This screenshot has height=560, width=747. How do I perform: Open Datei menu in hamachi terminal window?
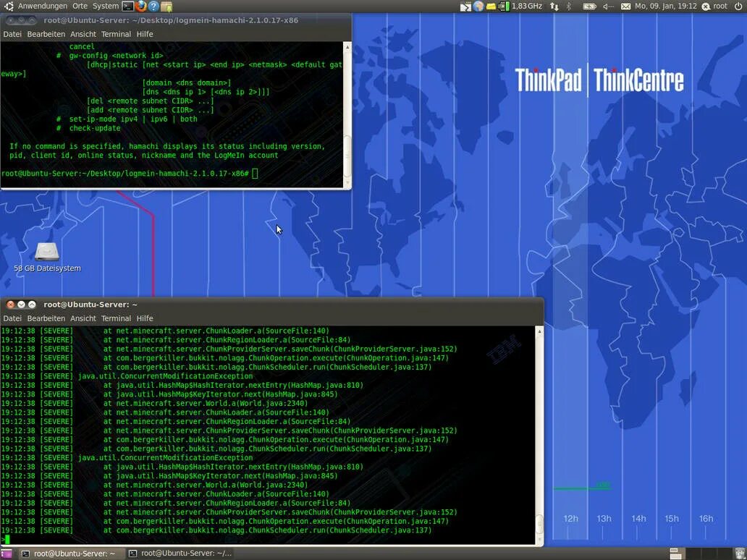pyautogui.click(x=12, y=34)
